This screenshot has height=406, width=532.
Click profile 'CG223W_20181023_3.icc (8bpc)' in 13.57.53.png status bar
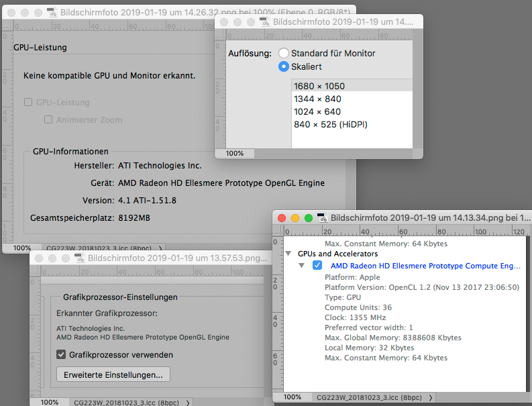[126, 403]
